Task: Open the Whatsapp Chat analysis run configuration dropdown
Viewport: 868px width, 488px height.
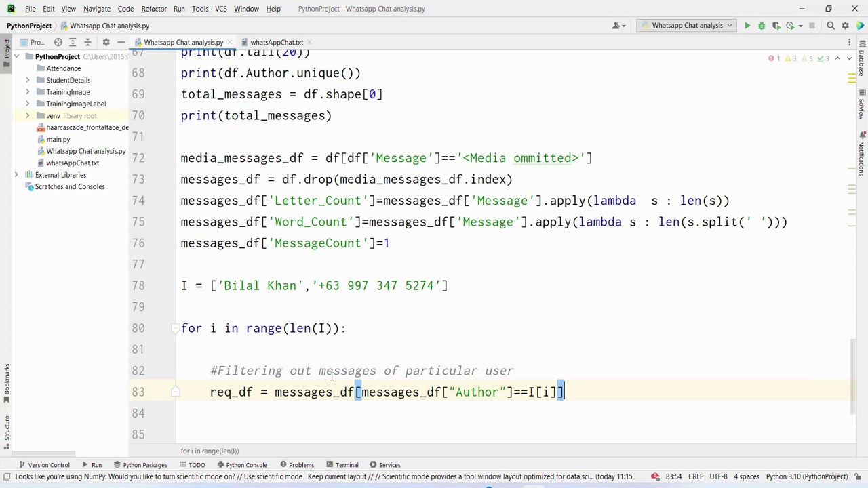Action: pos(686,26)
